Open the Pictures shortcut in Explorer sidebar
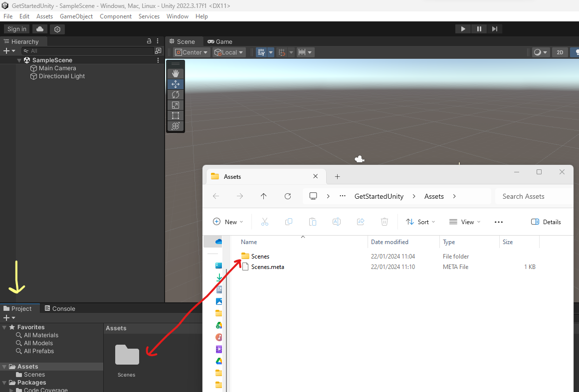The height and width of the screenshot is (392, 579). 218,301
